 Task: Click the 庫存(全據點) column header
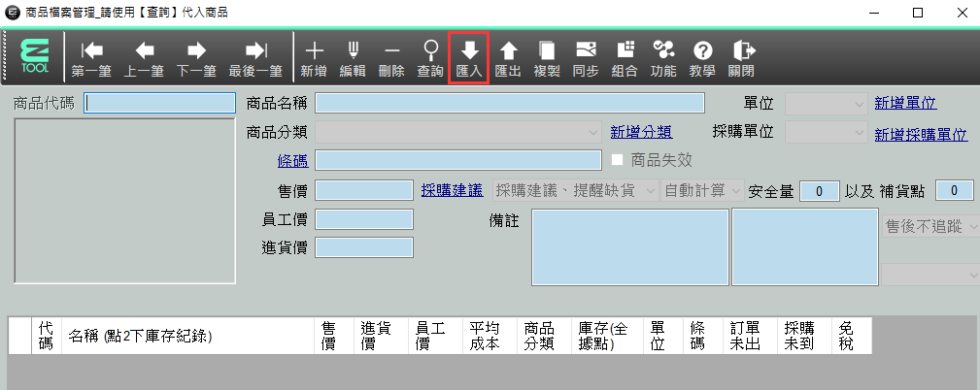(607, 336)
